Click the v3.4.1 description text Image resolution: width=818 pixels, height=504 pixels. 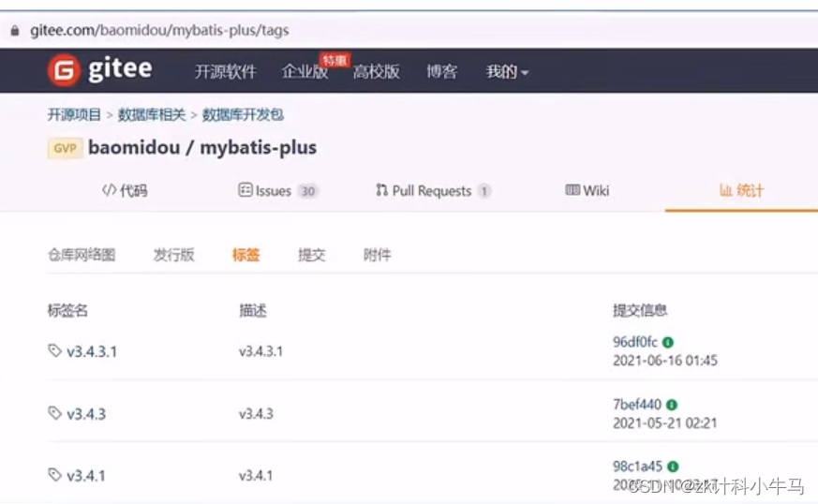click(x=256, y=475)
